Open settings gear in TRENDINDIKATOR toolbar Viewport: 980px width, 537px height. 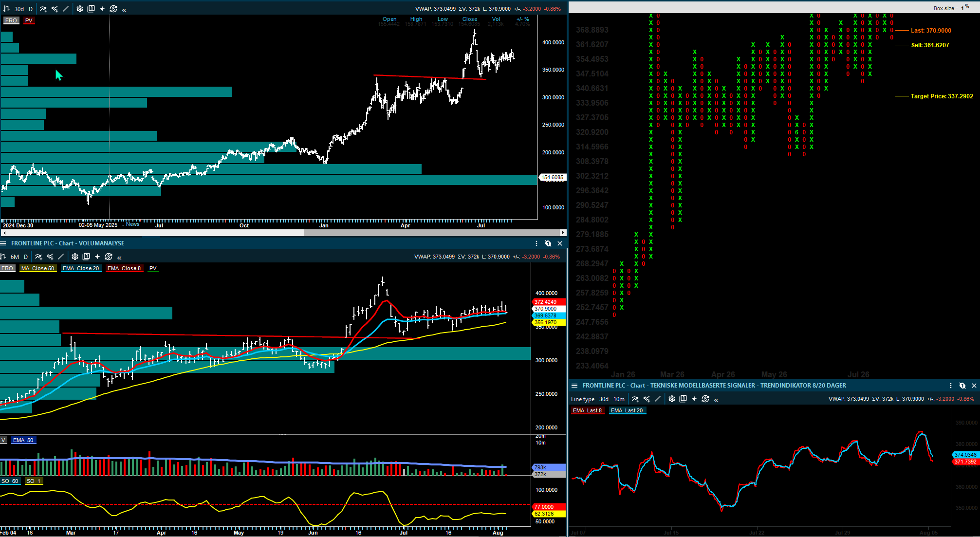pyautogui.click(x=672, y=399)
